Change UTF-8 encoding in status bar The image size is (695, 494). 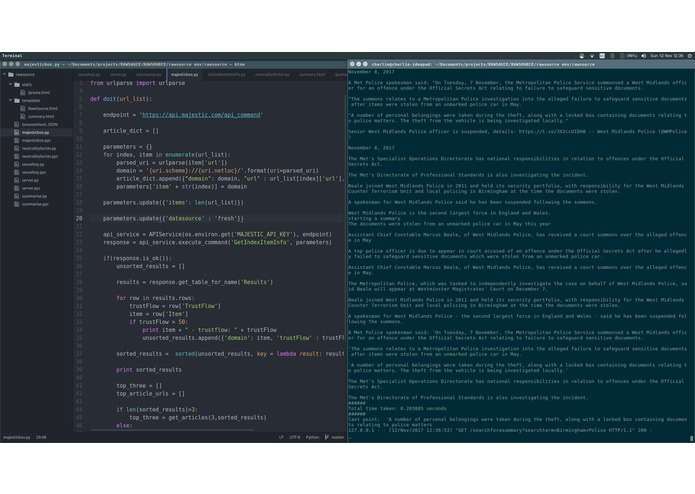pos(295,437)
